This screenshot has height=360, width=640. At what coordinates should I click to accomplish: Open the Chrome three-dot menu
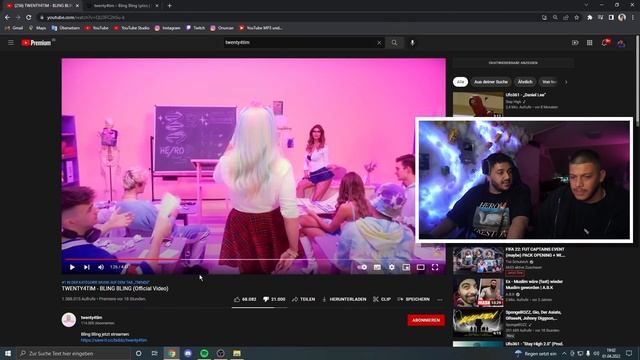(633, 18)
